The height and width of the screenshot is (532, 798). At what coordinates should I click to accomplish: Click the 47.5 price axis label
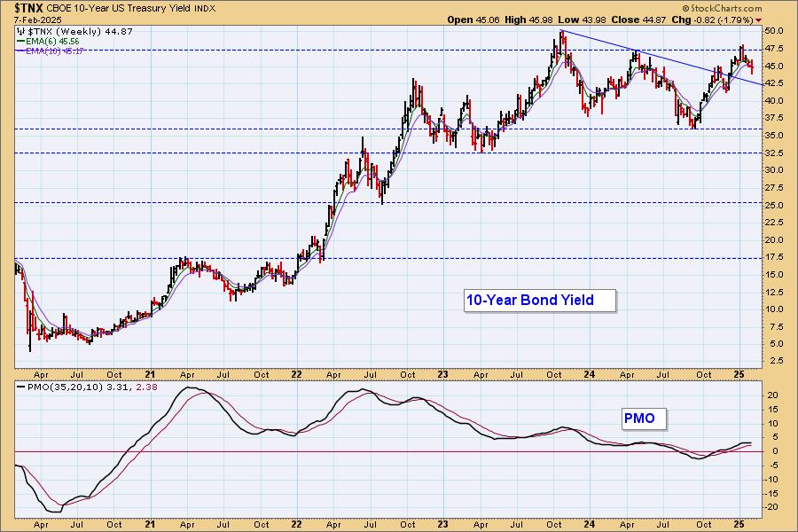773,49
